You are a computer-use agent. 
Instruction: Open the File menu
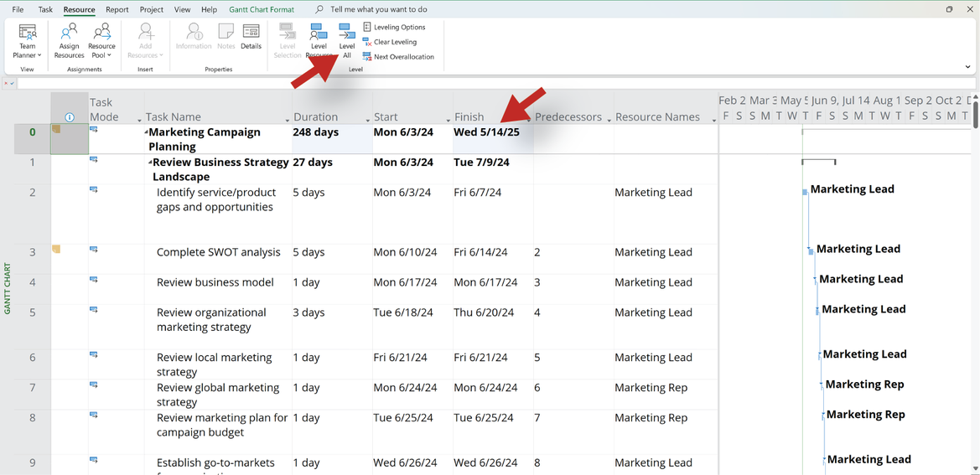[x=18, y=9]
